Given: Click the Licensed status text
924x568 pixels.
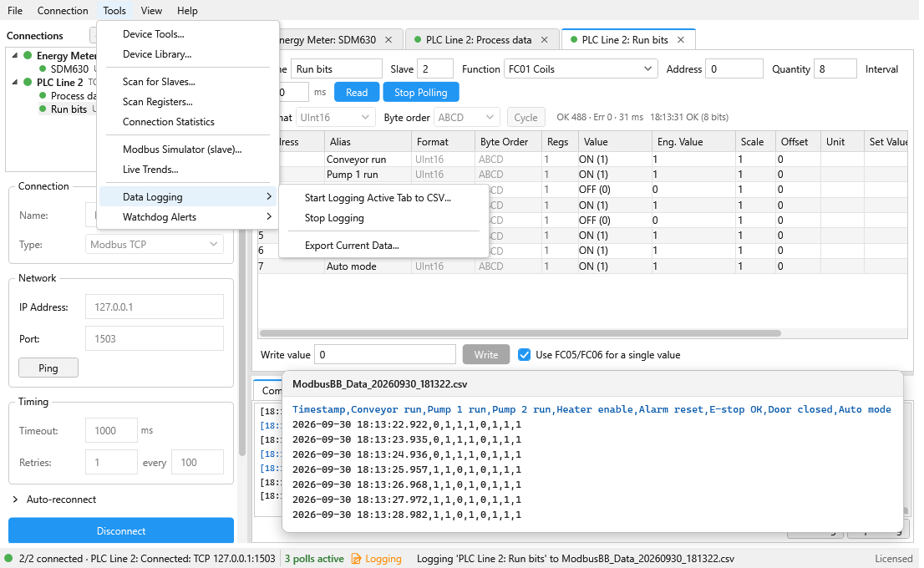Looking at the screenshot, I should pos(893,559).
